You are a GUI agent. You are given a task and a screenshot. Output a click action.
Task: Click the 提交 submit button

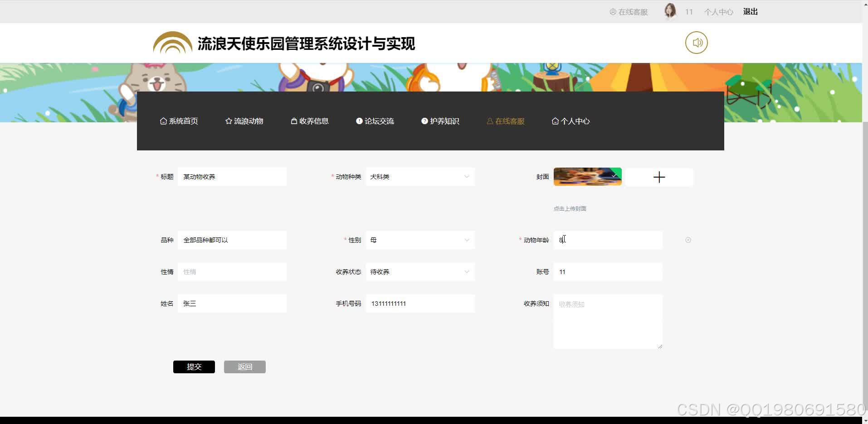[x=194, y=366]
